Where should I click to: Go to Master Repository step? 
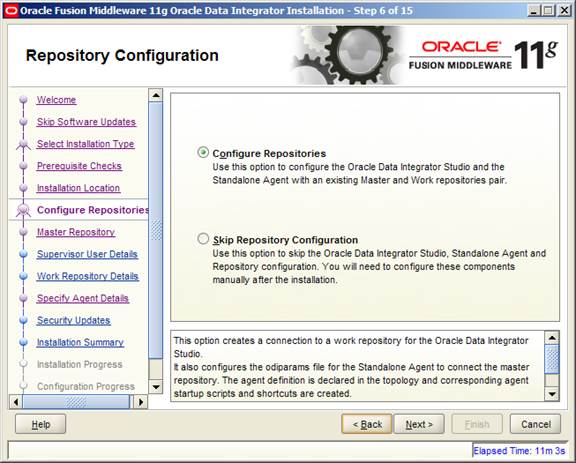[76, 232]
